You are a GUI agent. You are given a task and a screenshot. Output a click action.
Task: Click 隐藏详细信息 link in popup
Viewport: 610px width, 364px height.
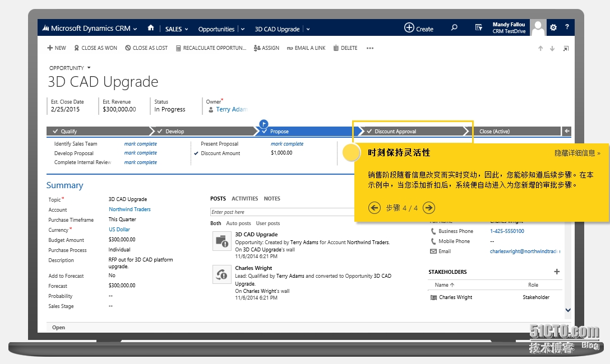pyautogui.click(x=577, y=153)
